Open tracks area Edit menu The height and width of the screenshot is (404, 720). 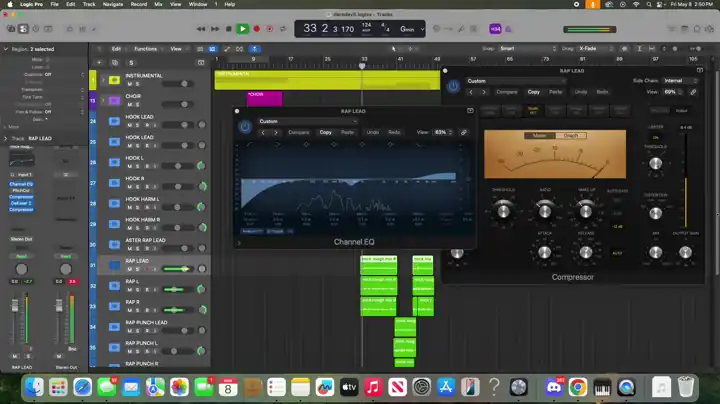click(118, 49)
